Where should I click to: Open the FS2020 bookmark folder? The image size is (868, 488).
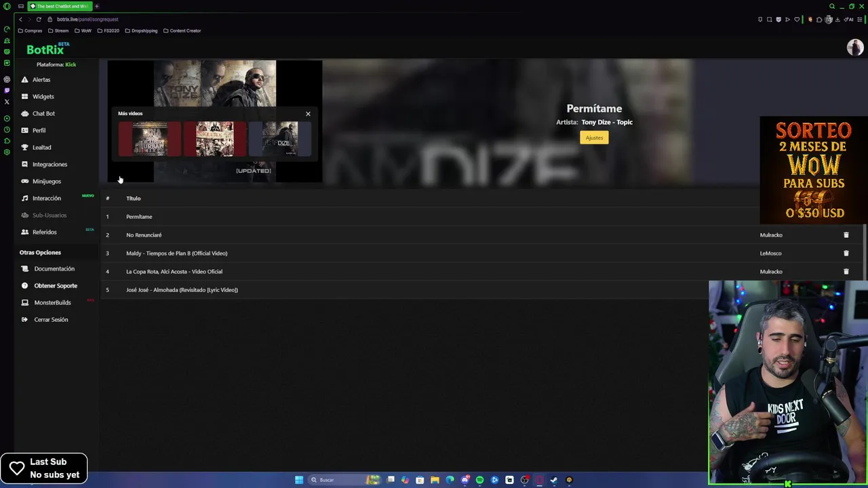108,30
